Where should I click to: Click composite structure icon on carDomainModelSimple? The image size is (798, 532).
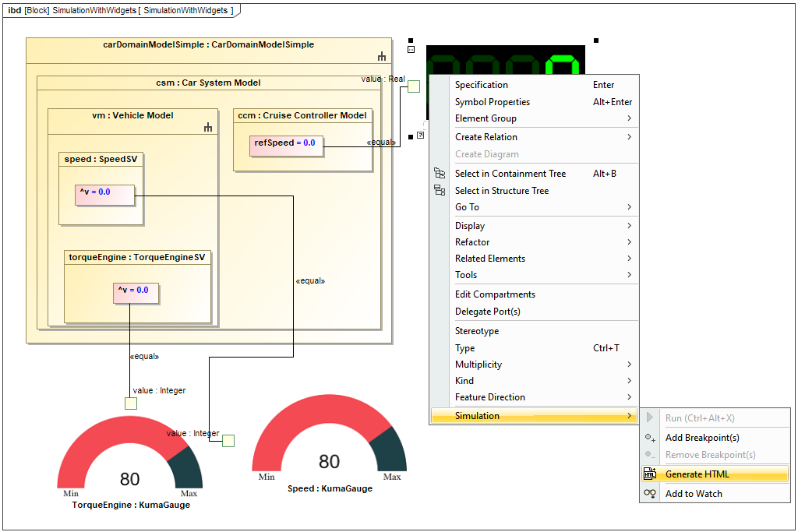pos(382,56)
